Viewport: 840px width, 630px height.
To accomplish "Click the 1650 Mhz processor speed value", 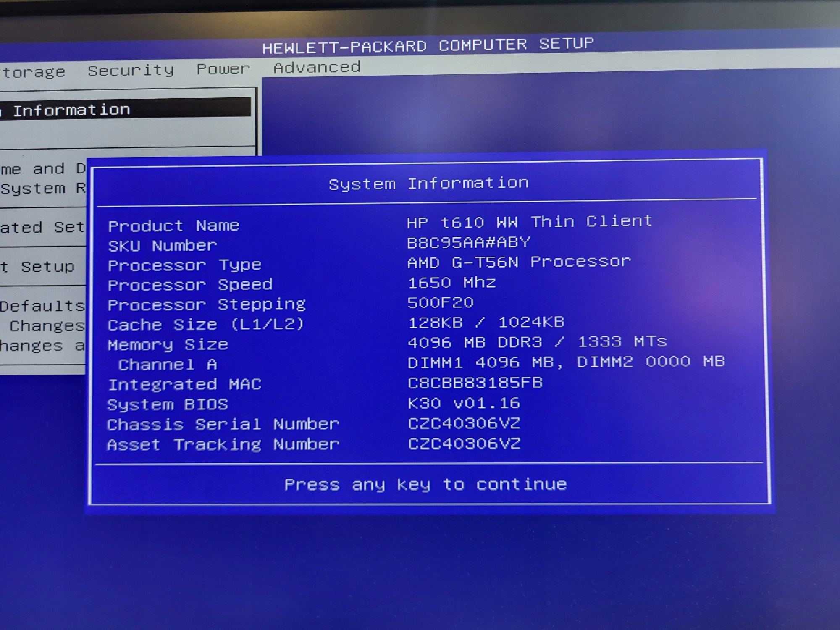I will [x=451, y=282].
